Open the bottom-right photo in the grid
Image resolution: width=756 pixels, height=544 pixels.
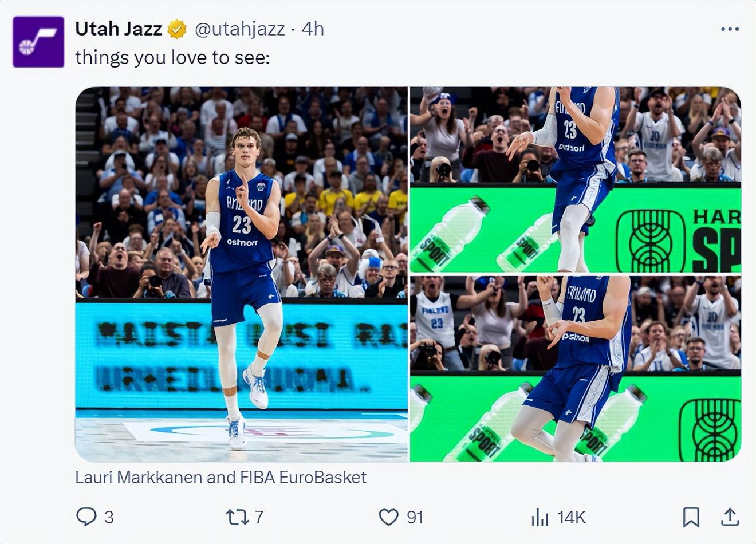575,368
